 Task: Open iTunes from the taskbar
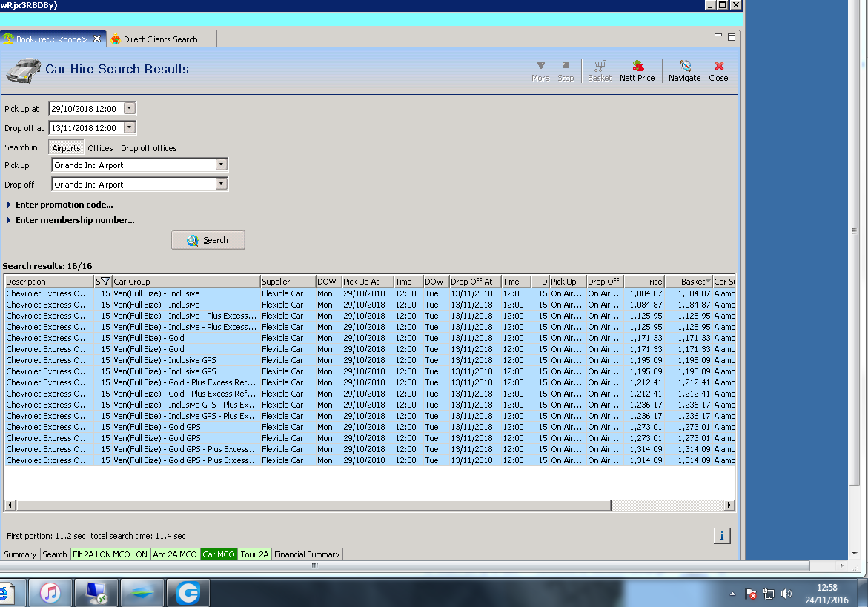click(50, 593)
